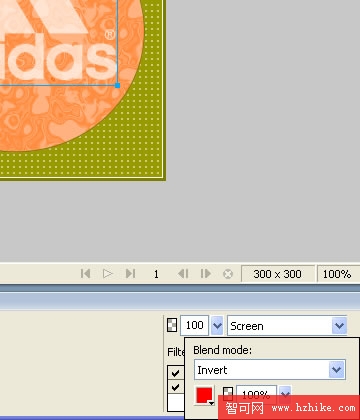Click the blue selection corner handle
This screenshot has height=420, width=360.
coord(117,85)
